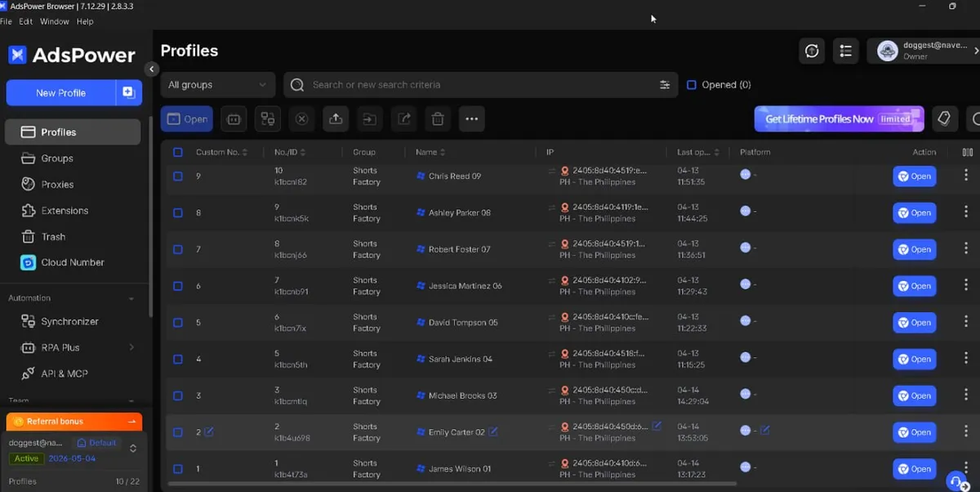Viewport: 980px width, 492px height.
Task: Edit the proxy IP for Emily Carter 02
Action: coord(657,426)
